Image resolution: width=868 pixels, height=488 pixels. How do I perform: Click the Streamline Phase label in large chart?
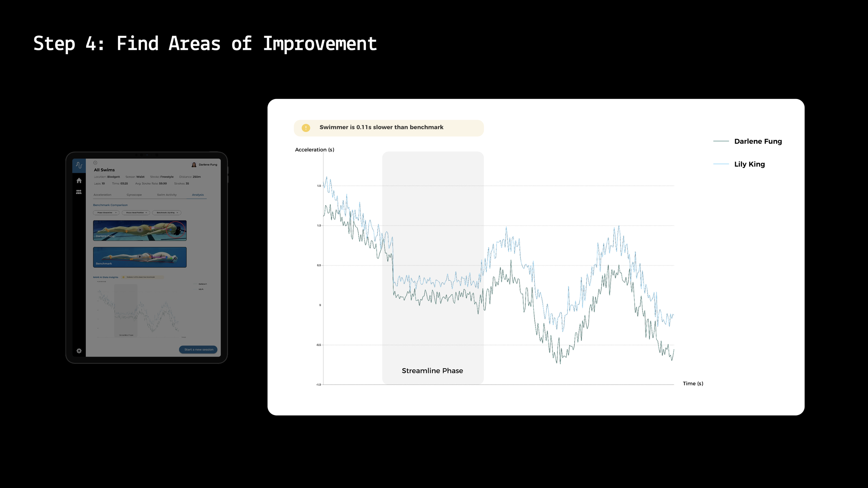point(432,371)
